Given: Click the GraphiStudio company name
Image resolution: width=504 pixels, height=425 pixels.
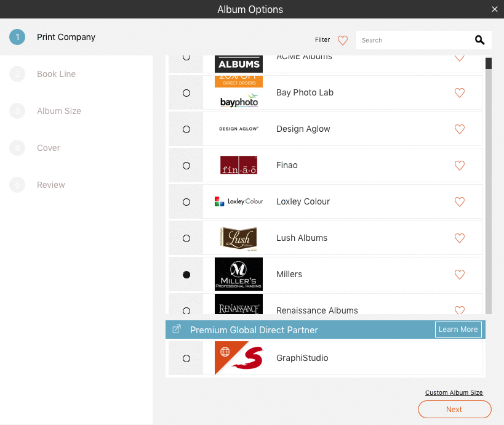Looking at the screenshot, I should point(302,358).
